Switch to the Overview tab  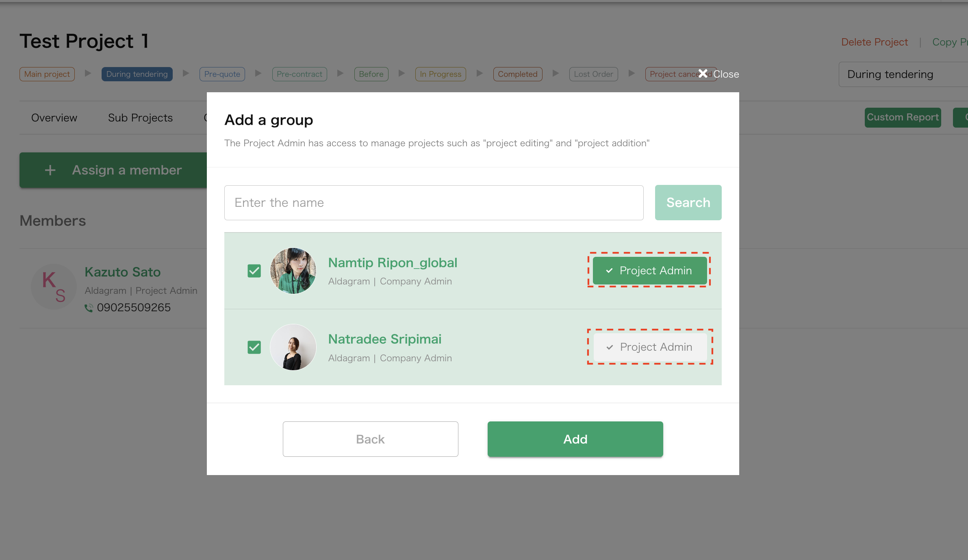click(54, 117)
